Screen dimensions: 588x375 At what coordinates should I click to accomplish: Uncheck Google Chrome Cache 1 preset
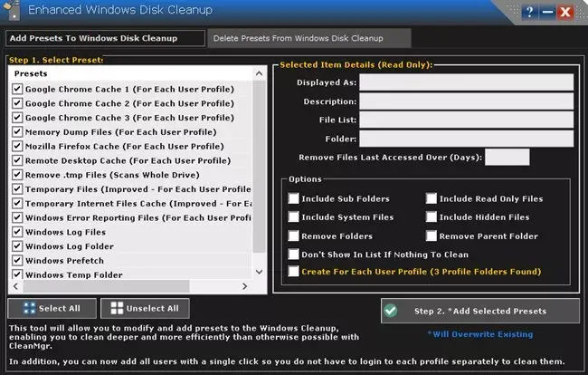(x=17, y=89)
